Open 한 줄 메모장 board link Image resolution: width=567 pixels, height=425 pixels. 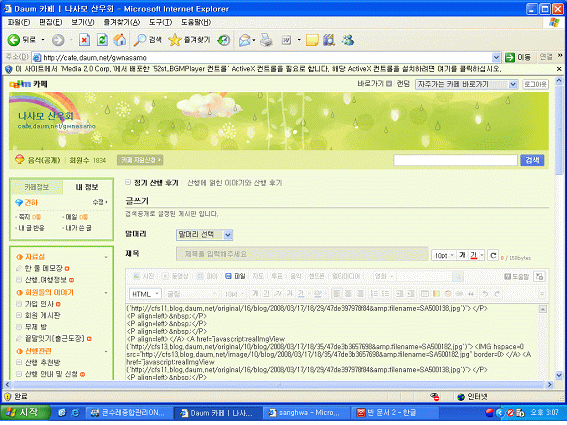43,268
